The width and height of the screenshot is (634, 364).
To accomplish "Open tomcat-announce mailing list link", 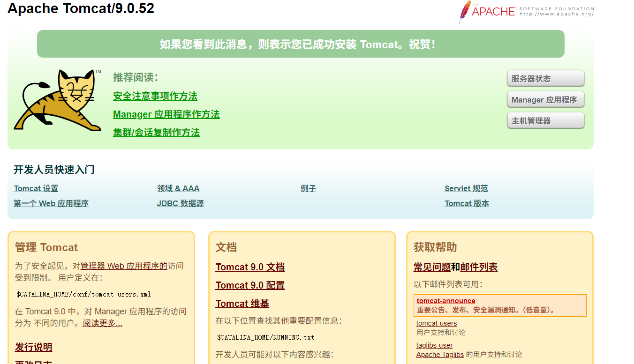I will tap(446, 301).
